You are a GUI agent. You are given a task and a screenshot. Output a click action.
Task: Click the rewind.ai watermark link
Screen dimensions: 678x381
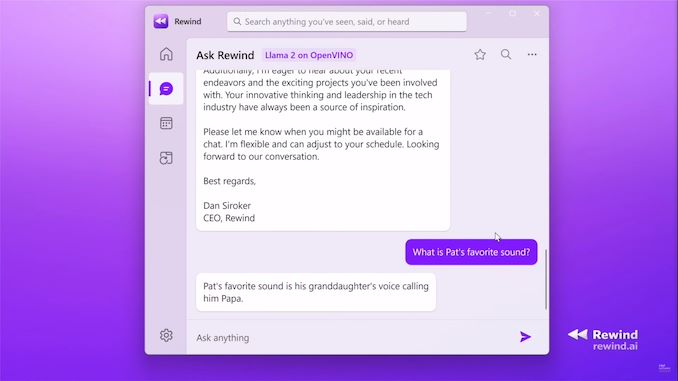point(615,346)
